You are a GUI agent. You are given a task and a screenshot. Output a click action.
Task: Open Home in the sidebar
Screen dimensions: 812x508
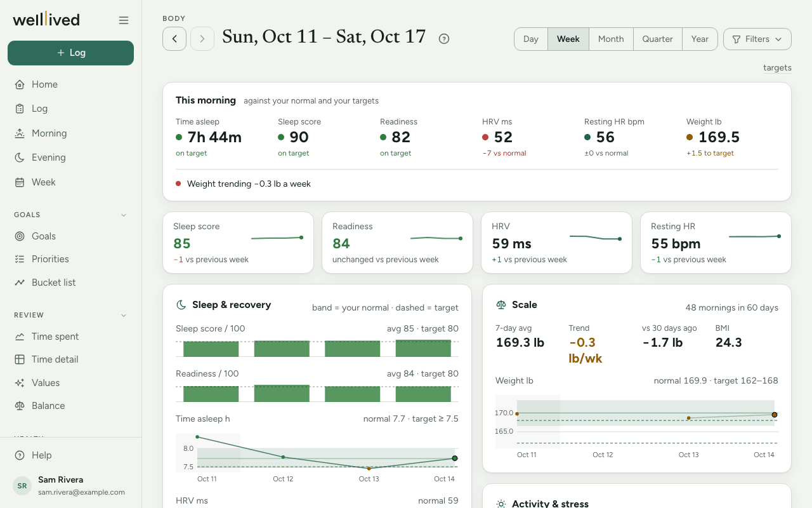[70, 84]
